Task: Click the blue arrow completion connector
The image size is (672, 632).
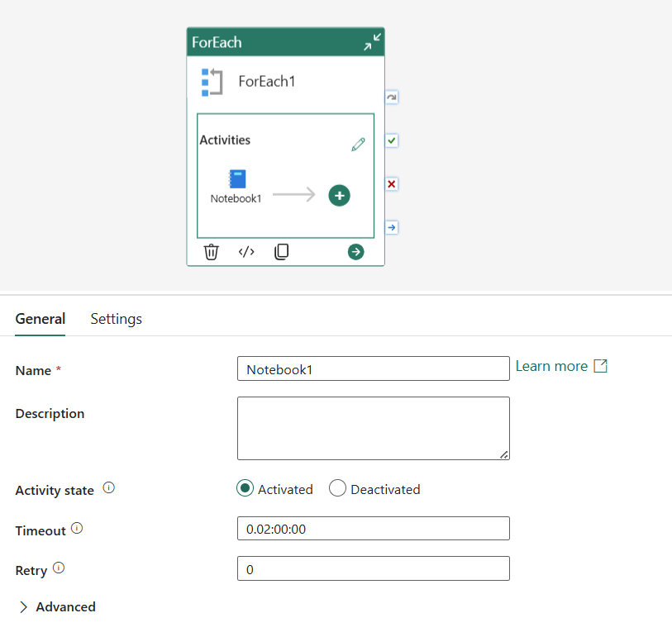Action: pos(392,227)
